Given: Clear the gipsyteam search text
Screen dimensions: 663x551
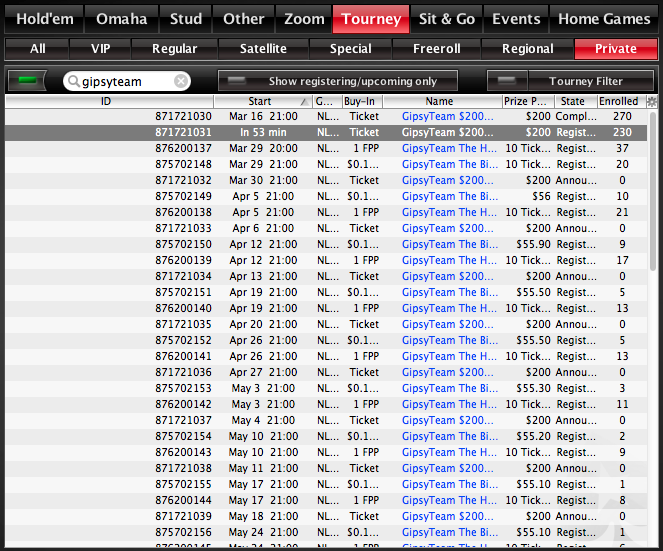Looking at the screenshot, I should (x=181, y=81).
